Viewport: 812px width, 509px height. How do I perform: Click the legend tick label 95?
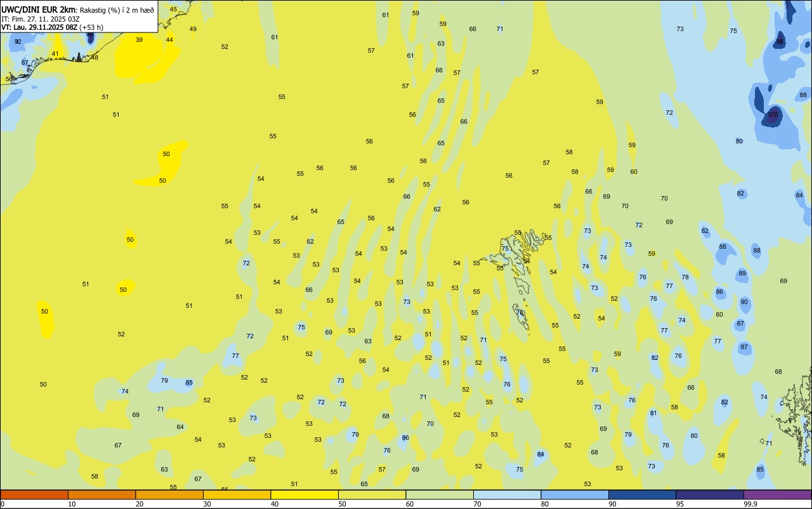[680, 504]
